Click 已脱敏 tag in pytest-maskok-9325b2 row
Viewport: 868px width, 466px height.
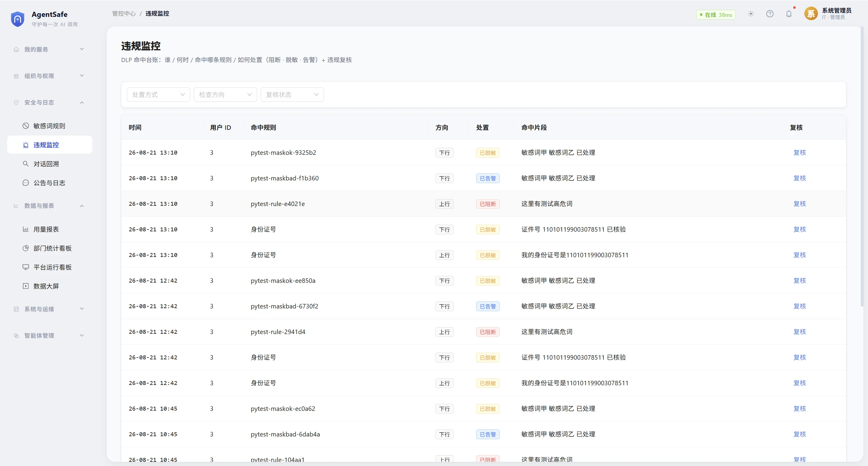(488, 153)
